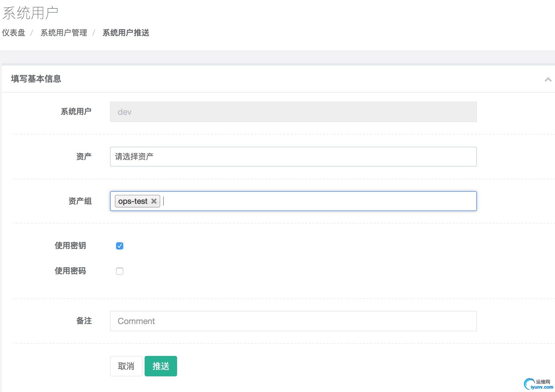Enable the 使用密码 checkbox
This screenshot has height=392, width=555.
(120, 271)
